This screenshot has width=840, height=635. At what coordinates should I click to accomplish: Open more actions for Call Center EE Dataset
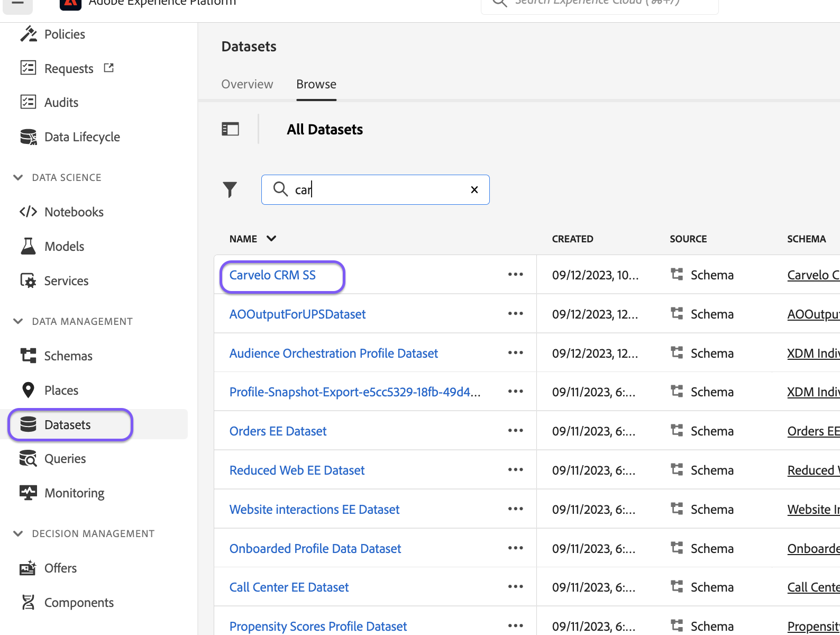[516, 587]
